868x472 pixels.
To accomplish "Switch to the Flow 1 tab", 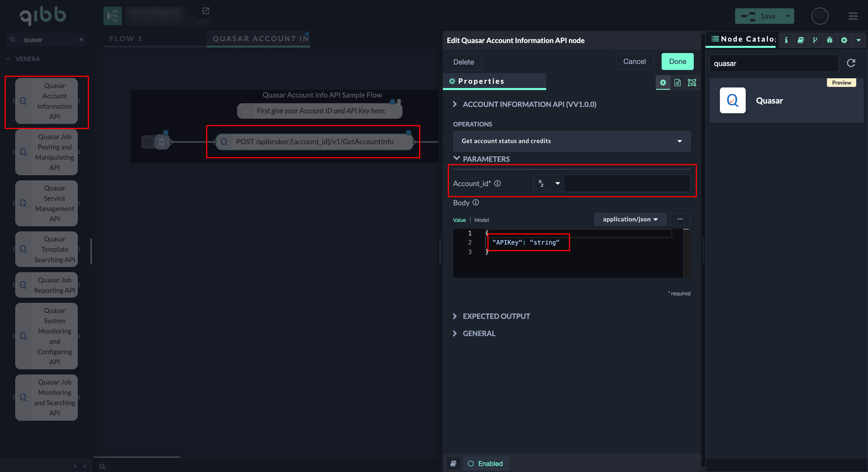I will 126,39.
